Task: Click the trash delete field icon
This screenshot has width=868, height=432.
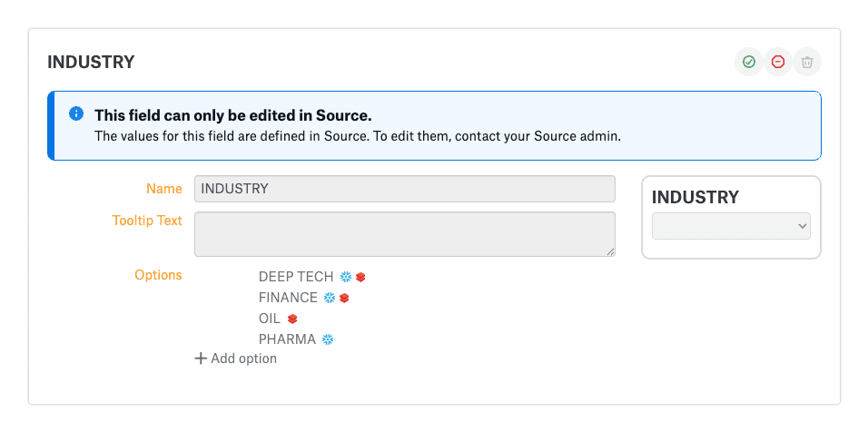Action: tap(807, 62)
